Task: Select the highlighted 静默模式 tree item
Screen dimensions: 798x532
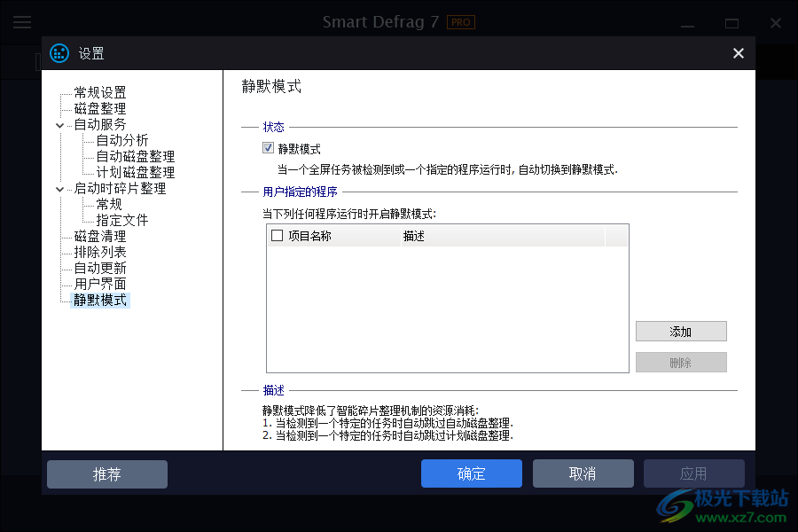Action: pyautogui.click(x=100, y=301)
